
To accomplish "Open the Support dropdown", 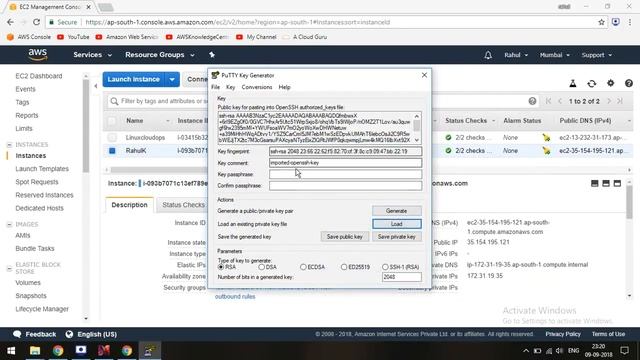I will (x=597, y=55).
